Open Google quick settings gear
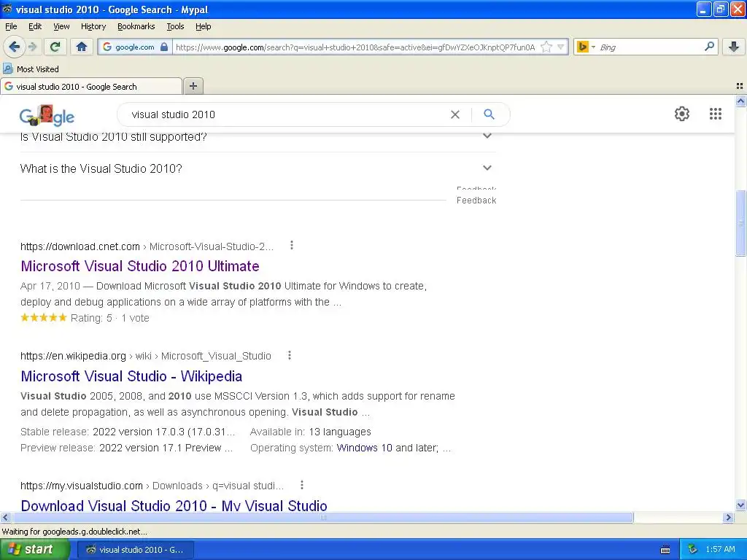This screenshot has width=747, height=560. (682, 114)
